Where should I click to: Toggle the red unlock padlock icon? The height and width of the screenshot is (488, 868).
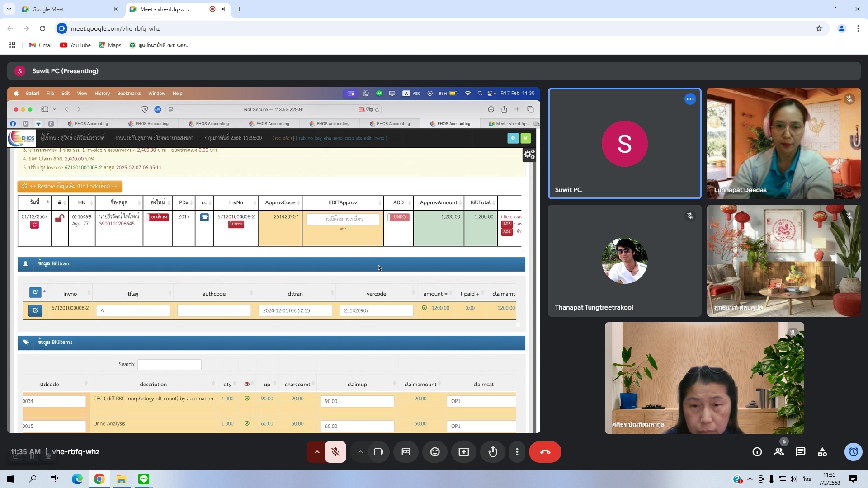pos(59,218)
